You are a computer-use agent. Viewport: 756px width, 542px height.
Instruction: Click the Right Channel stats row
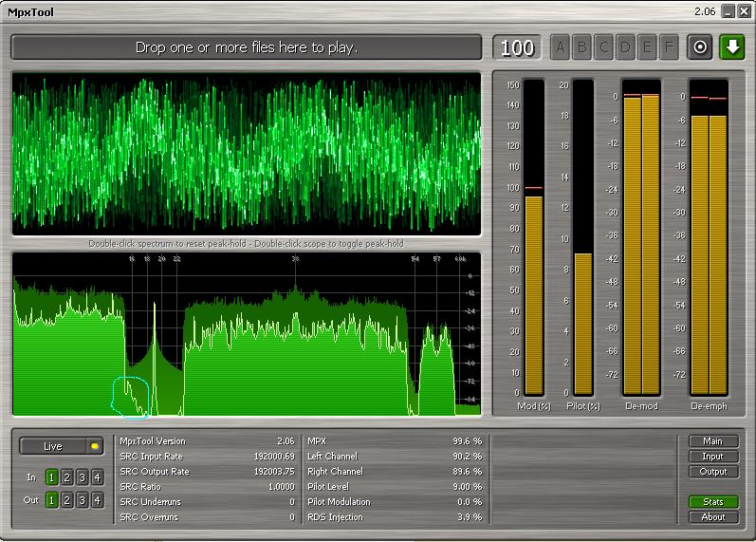click(395, 472)
